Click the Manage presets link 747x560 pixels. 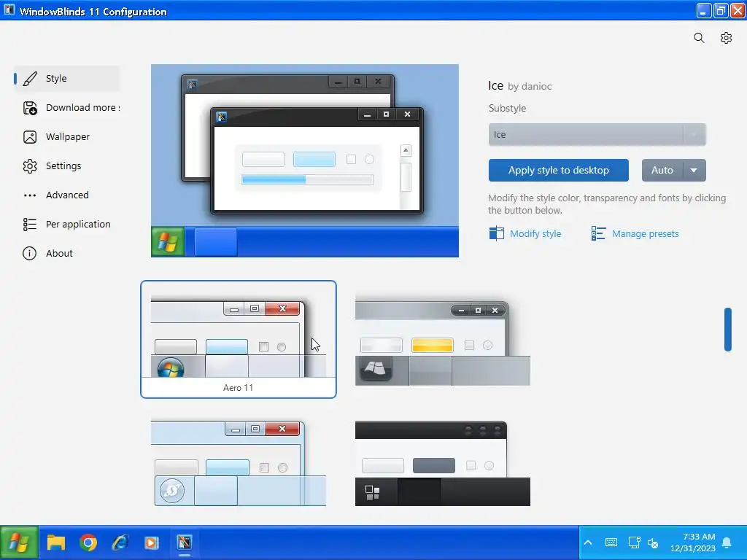click(x=645, y=234)
